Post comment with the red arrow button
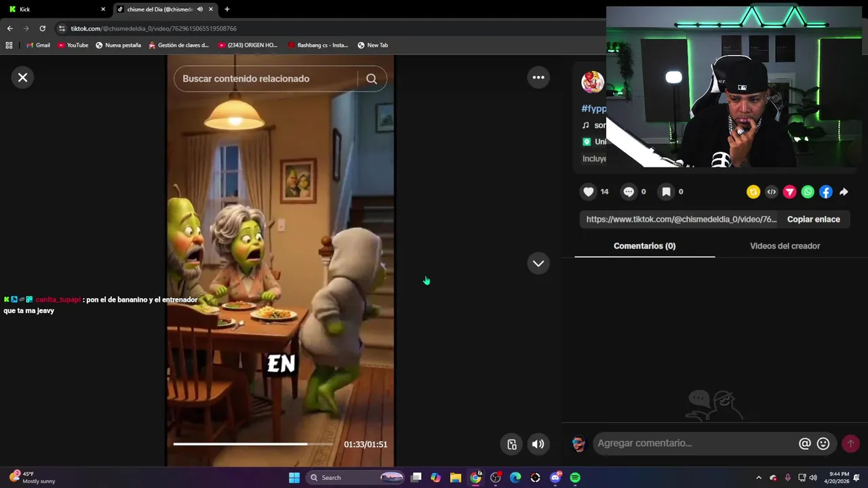 [x=850, y=443]
